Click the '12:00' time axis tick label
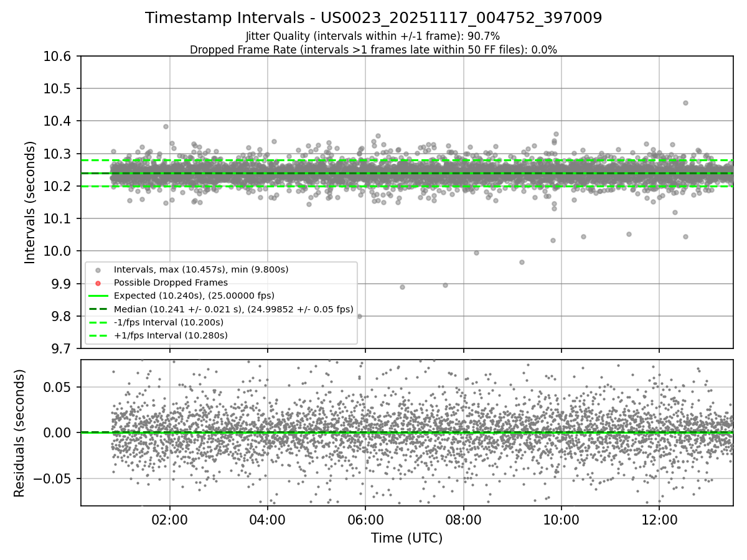Screen dimensions: 747x560 (x=659, y=519)
